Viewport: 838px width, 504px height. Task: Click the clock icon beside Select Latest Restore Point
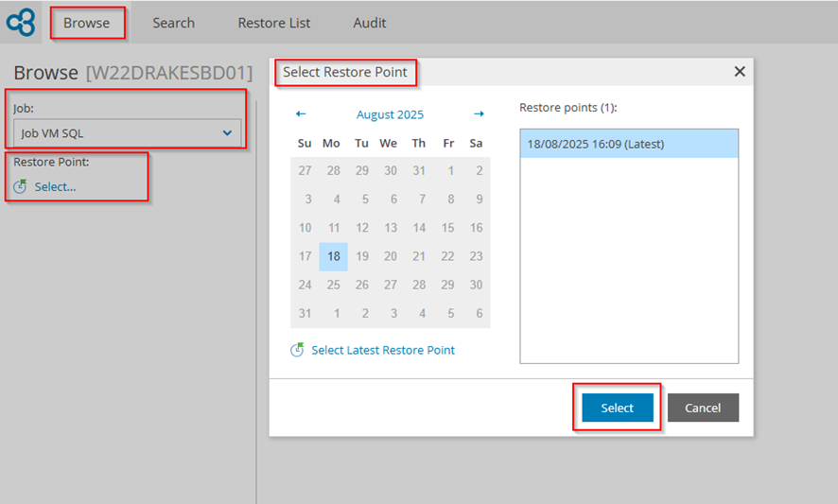point(297,350)
